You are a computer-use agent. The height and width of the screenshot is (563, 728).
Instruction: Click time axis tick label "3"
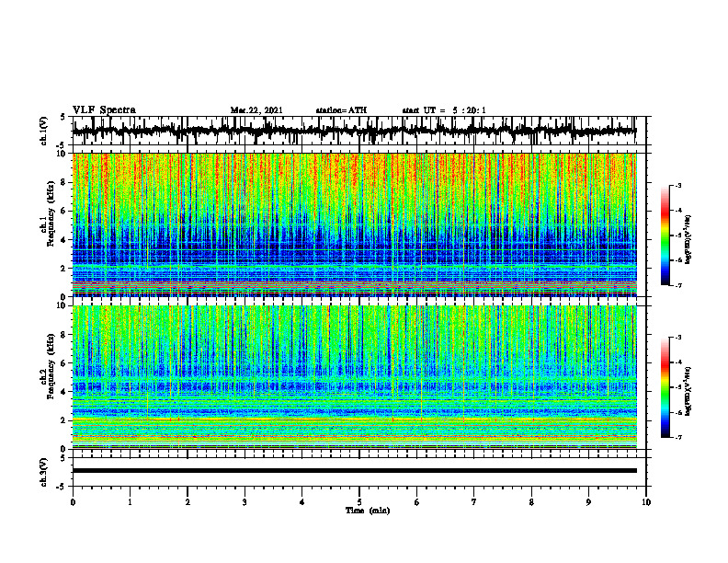click(245, 502)
